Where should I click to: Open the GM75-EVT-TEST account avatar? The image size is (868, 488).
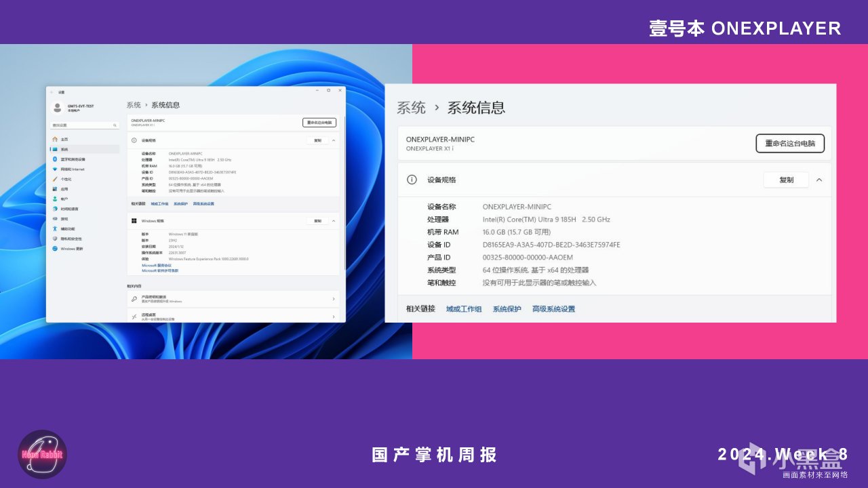tap(58, 107)
